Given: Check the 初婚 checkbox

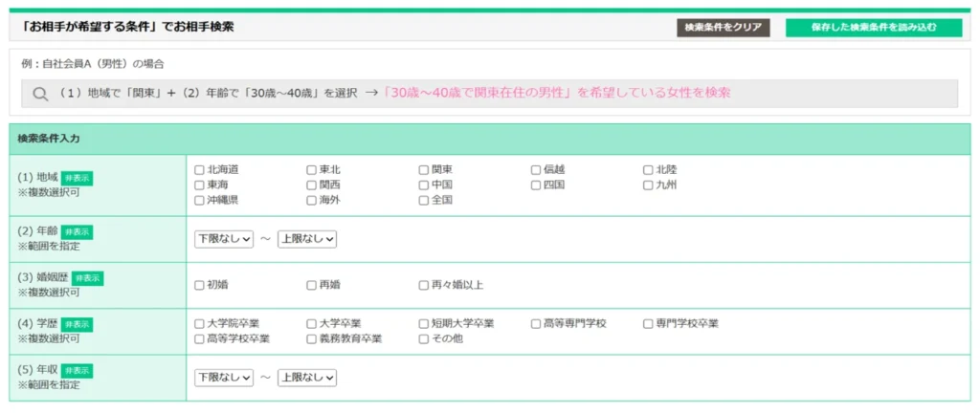Looking at the screenshot, I should tap(199, 286).
